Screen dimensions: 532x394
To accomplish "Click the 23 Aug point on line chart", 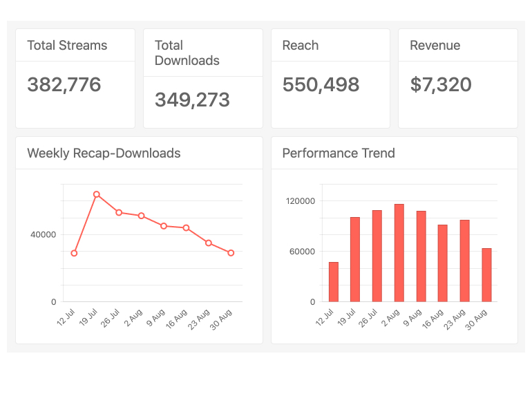I will pyautogui.click(x=209, y=243).
